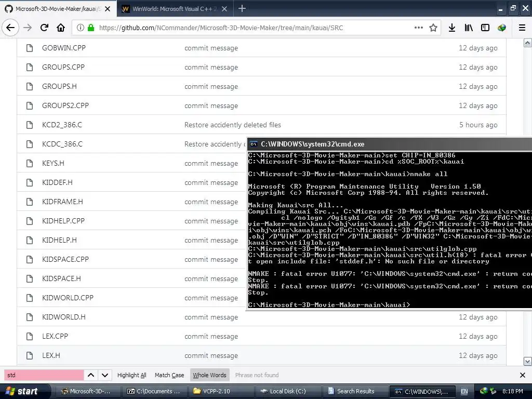Viewport: 532px width, 399px height.
Task: Click the file icon beside KCD2_386.C
Action: (30, 125)
